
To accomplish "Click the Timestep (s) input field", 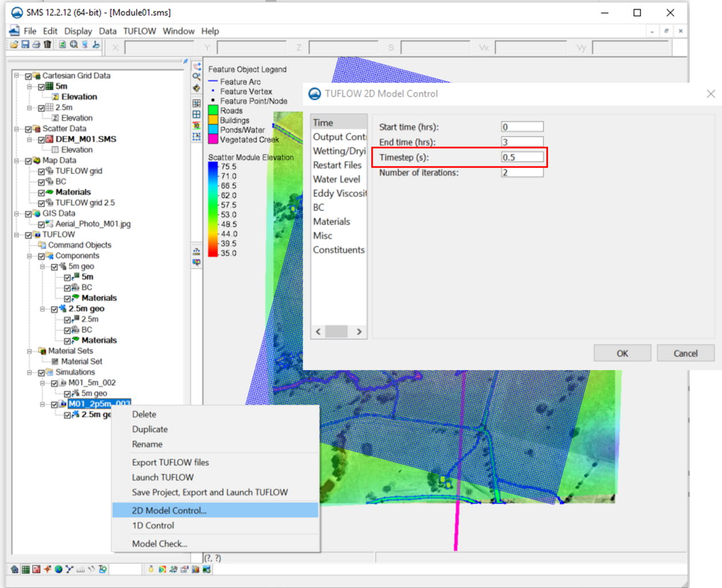I will [x=522, y=157].
